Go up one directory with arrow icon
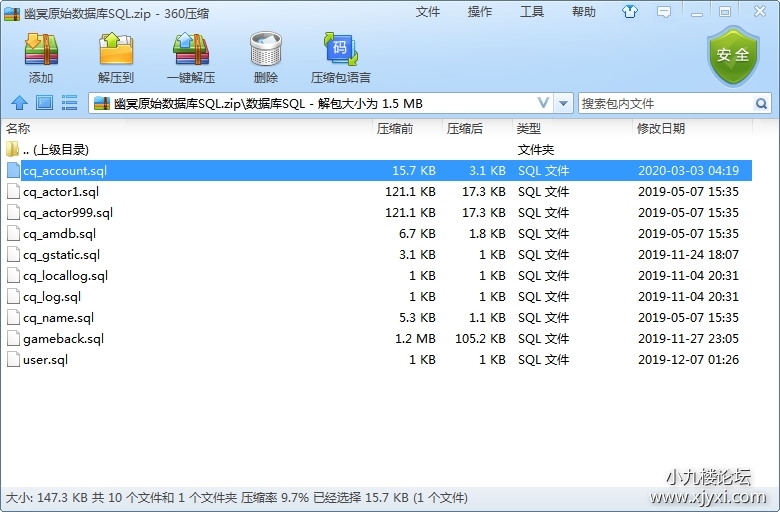The image size is (780, 512). pos(19,103)
